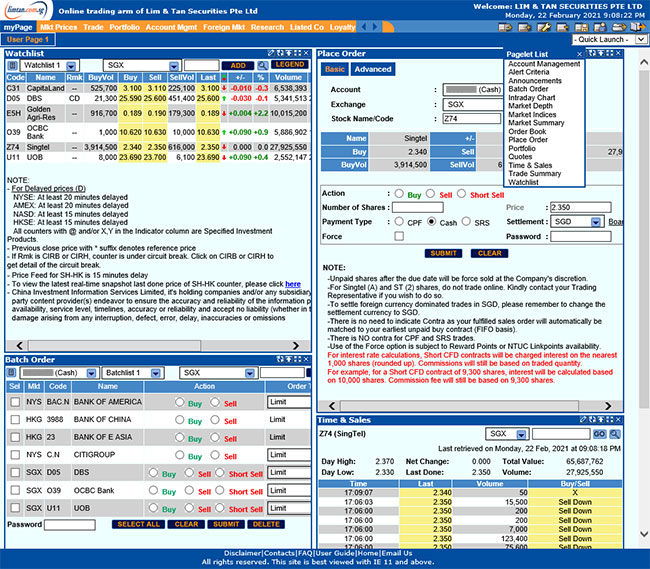This screenshot has height=569, width=650.
Task: Click the Watchlist horizontal scrollbar thumb
Action: pos(114,345)
